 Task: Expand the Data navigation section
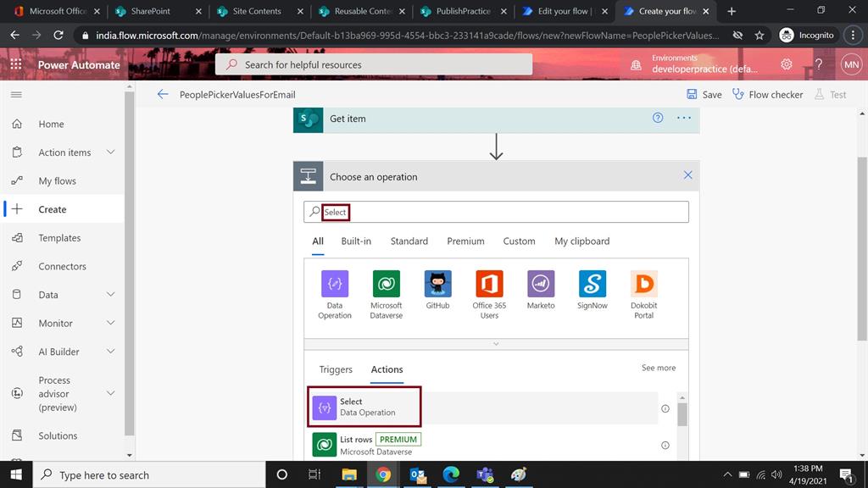coord(111,294)
